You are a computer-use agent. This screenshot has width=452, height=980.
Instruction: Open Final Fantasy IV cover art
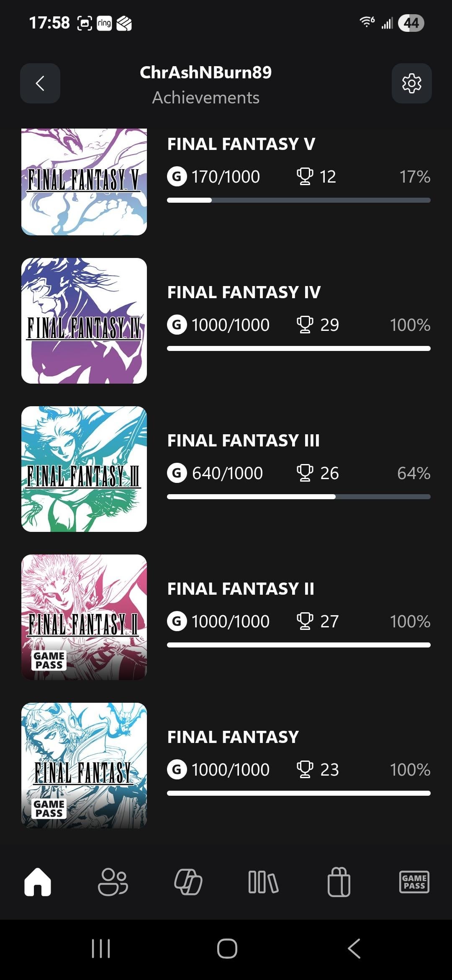[84, 321]
